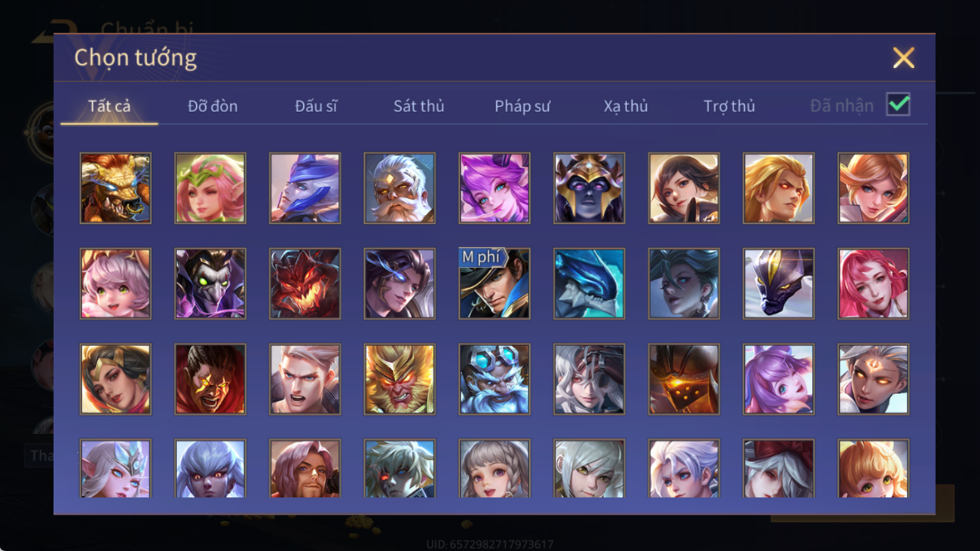Select the purple-haired girl with pink hair hero
Image resolution: width=980 pixels, height=551 pixels.
[494, 188]
